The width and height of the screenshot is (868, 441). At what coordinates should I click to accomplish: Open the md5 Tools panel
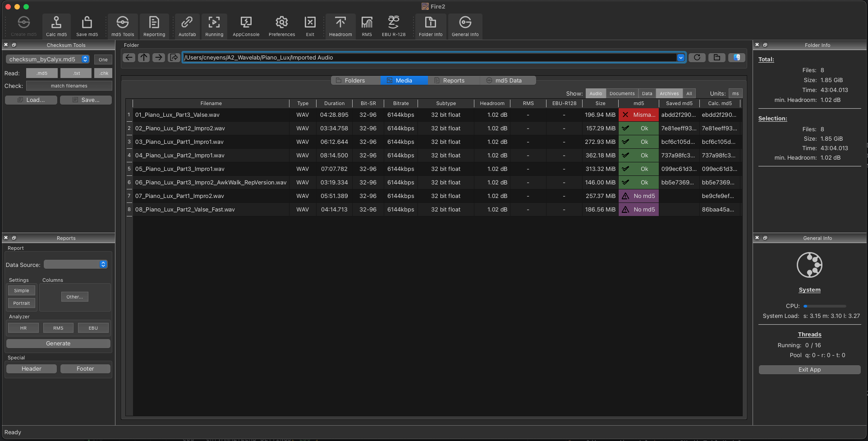coord(122,26)
